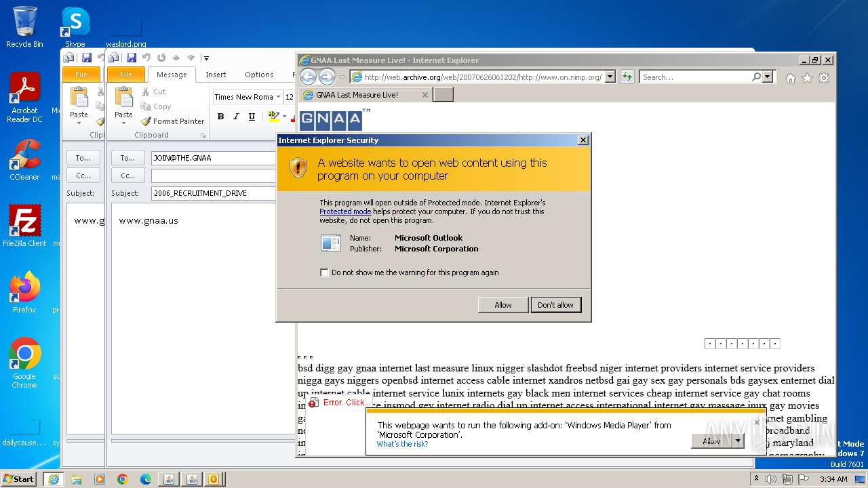Click To... button in front Outlook message
Viewport: 868px width, 488px height.
(127, 158)
